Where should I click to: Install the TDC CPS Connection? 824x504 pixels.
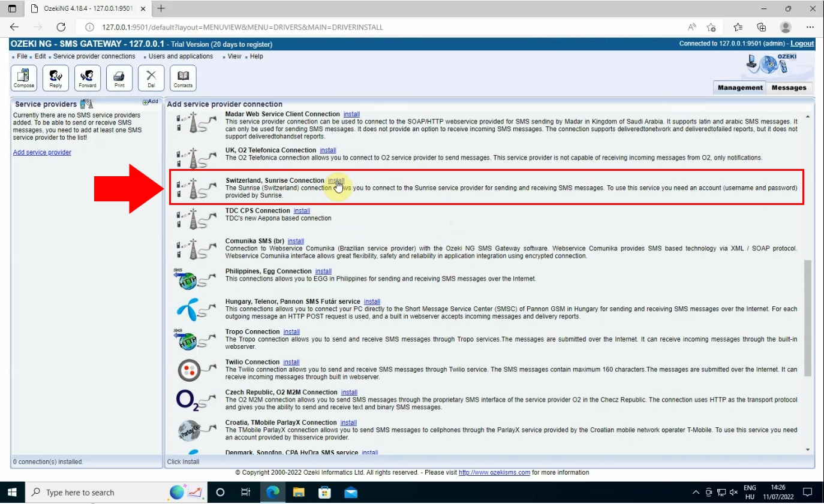pos(302,211)
